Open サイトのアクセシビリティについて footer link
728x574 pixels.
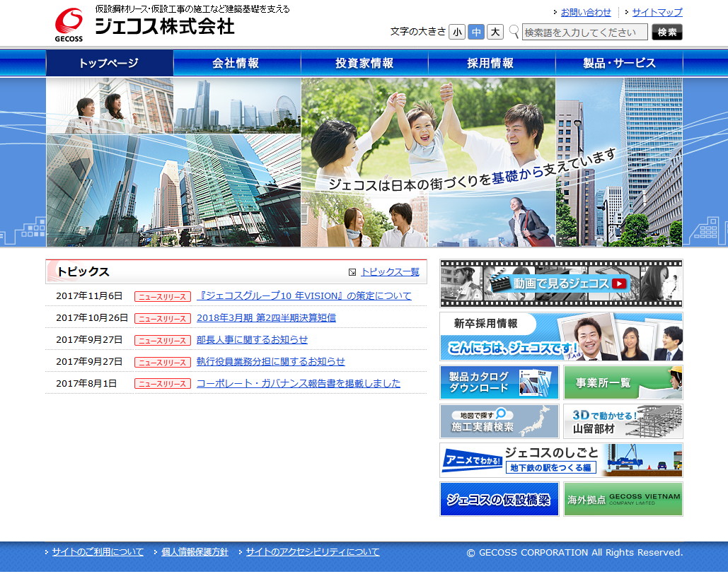[313, 551]
